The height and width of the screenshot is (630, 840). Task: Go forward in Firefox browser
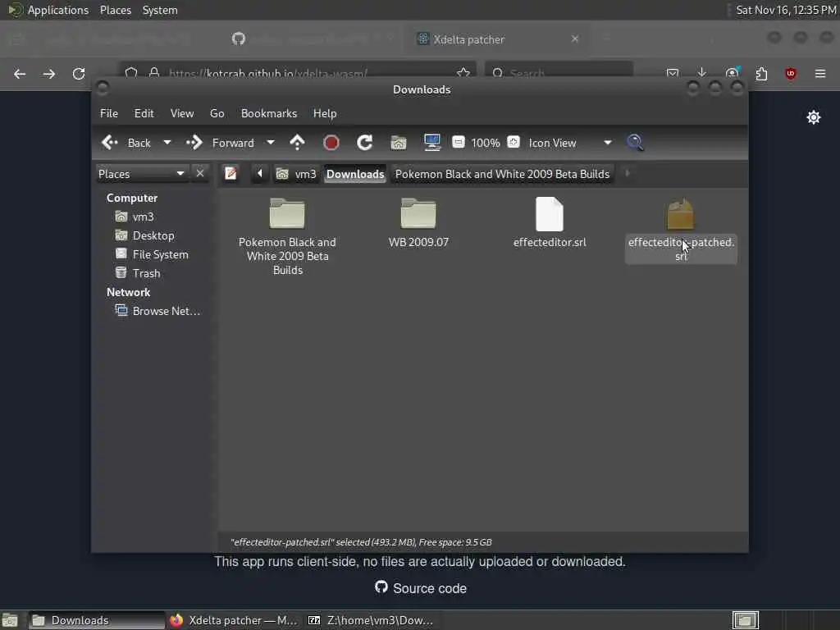click(49, 73)
